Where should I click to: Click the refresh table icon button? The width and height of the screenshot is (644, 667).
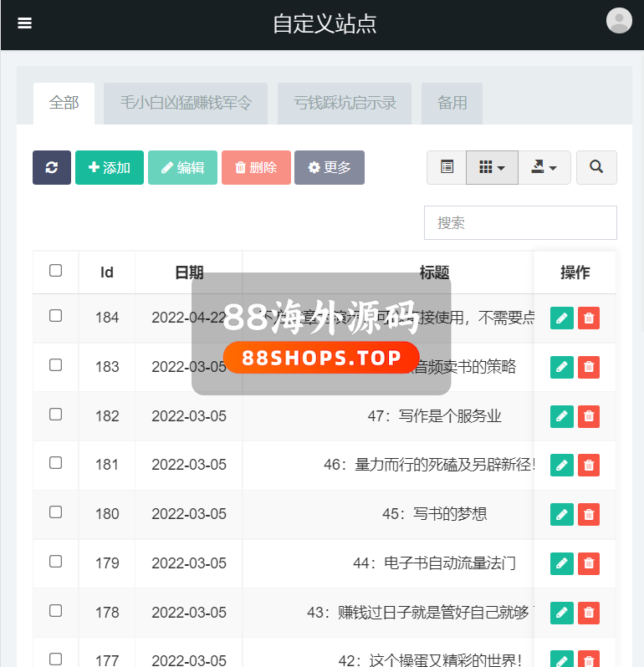(x=52, y=167)
